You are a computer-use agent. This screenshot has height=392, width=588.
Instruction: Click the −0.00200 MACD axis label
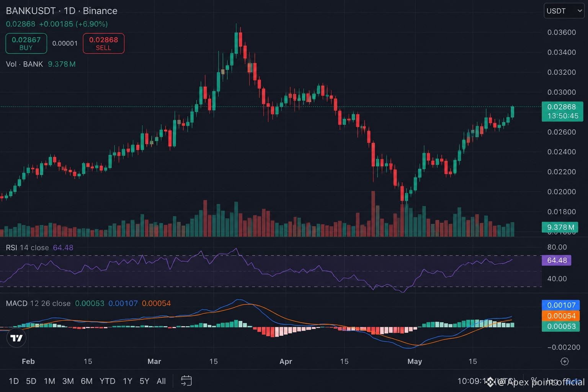click(563, 347)
